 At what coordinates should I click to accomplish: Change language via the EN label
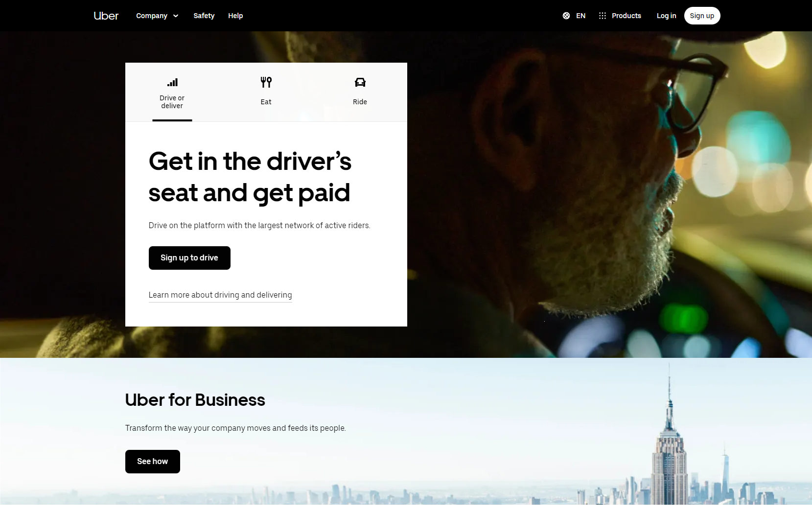click(x=581, y=16)
